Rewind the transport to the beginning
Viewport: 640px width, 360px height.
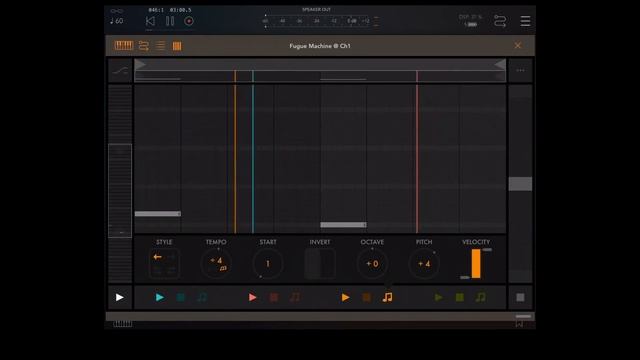pos(150,21)
